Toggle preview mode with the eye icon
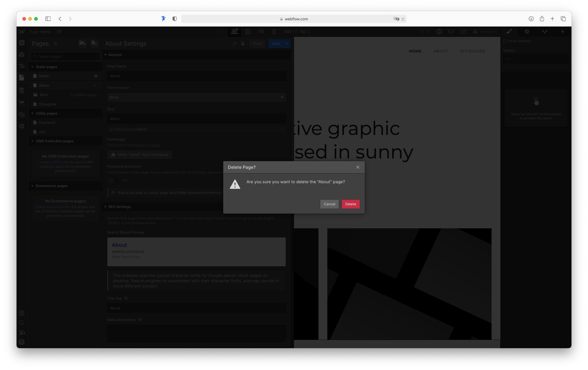This screenshot has width=588, height=370. click(x=58, y=32)
